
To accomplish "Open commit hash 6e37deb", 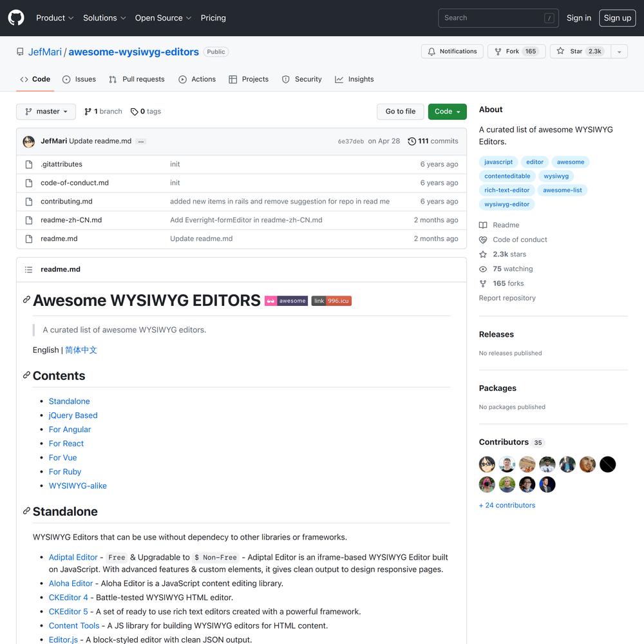I will tap(351, 141).
